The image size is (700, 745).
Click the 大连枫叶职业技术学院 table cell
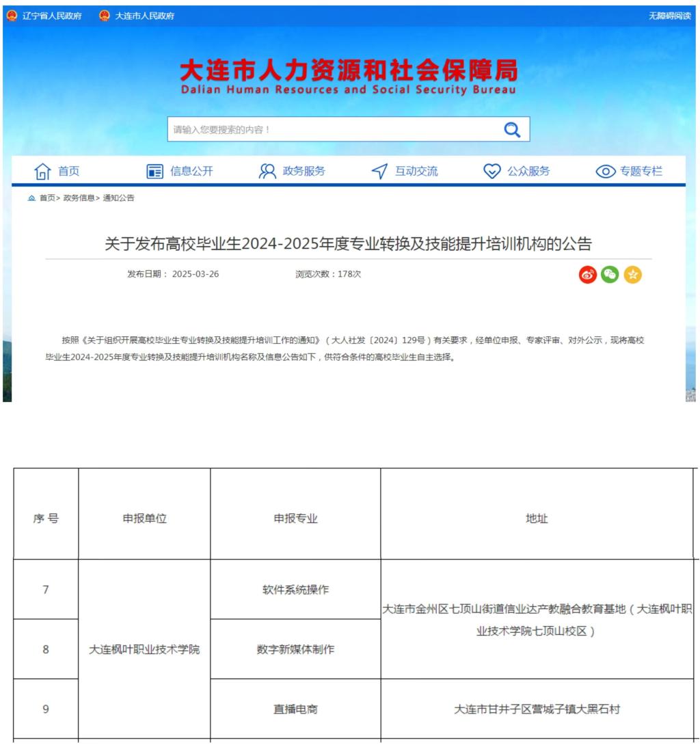[144, 649]
